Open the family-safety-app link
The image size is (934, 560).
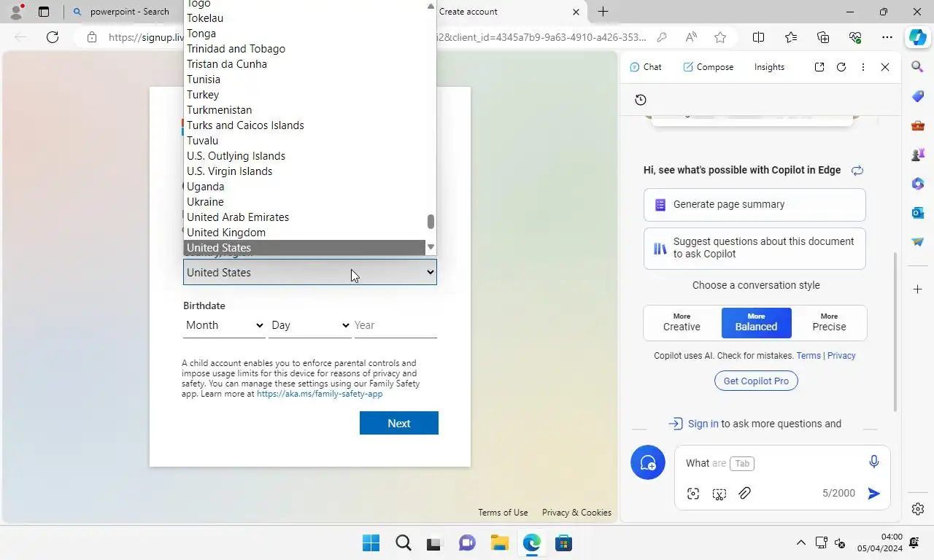click(320, 394)
